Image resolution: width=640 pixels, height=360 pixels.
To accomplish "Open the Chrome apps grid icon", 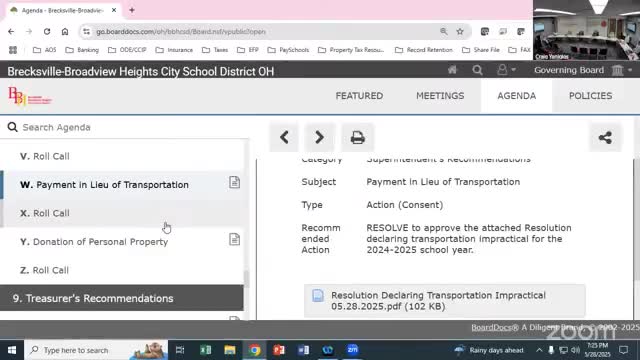I will click(13, 50).
